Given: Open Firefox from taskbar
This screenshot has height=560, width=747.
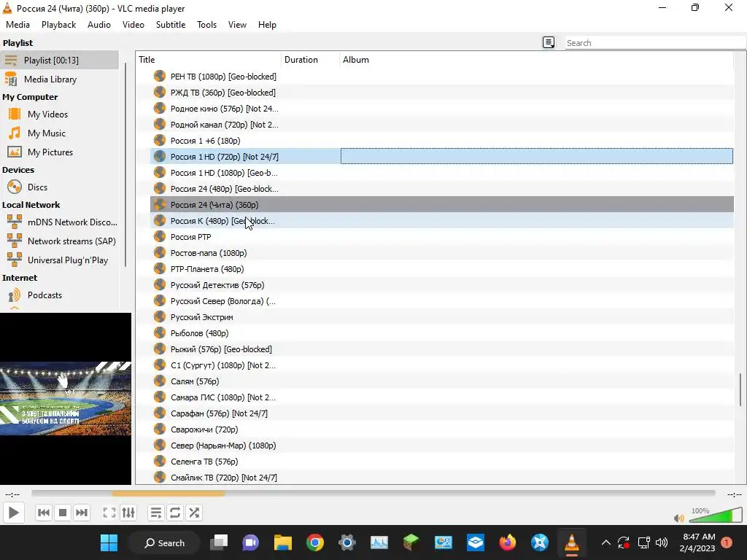Looking at the screenshot, I should pyautogui.click(x=508, y=542).
